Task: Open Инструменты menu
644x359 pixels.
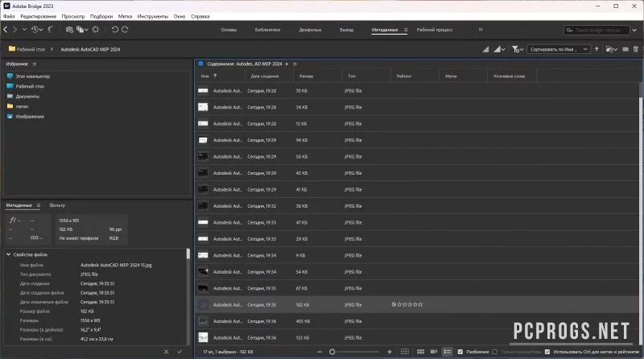Action: [153, 16]
